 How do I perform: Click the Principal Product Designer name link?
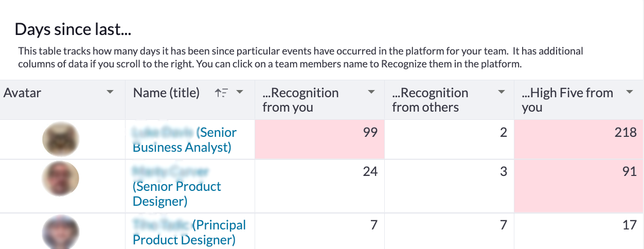189,232
